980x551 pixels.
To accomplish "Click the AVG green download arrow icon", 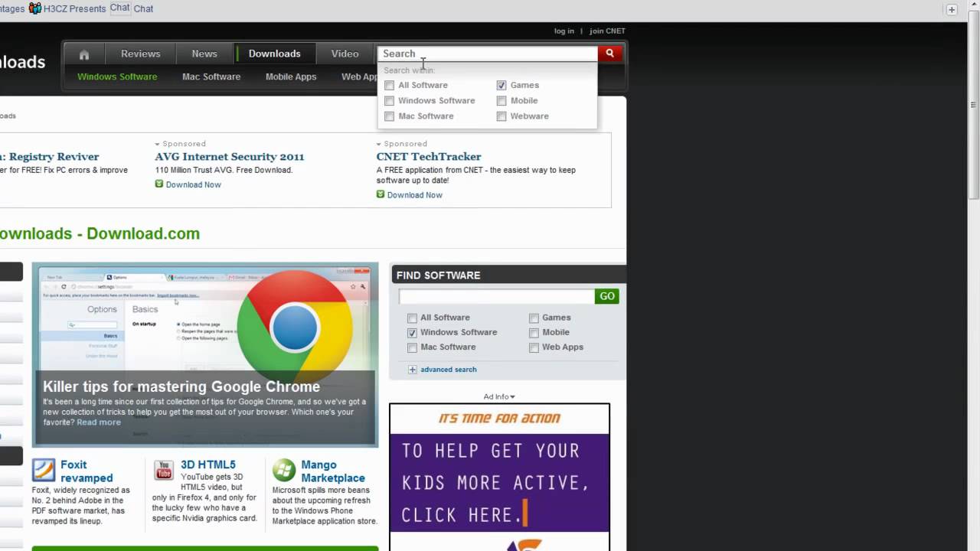I will pos(159,184).
